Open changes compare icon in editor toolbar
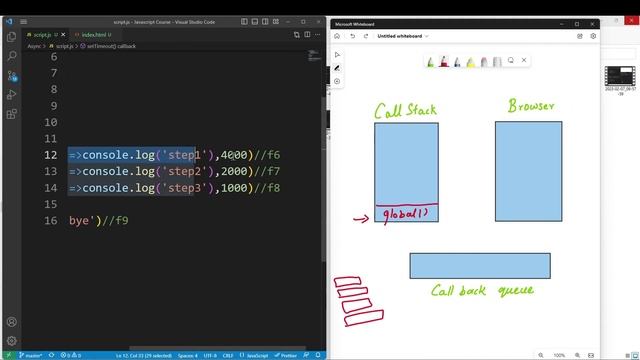Image resolution: width=640 pixels, height=360 pixels. [297, 35]
